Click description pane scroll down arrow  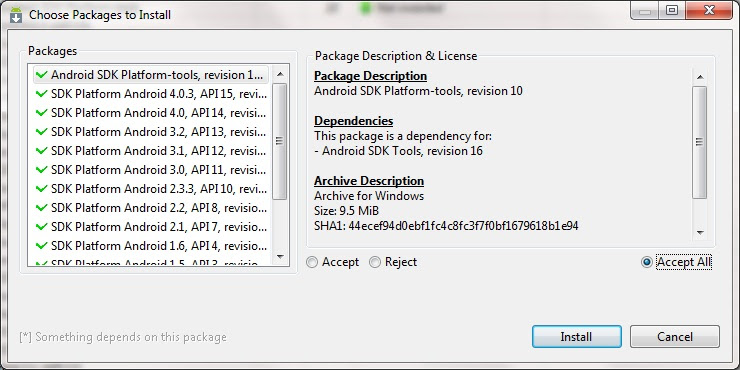pyautogui.click(x=699, y=232)
